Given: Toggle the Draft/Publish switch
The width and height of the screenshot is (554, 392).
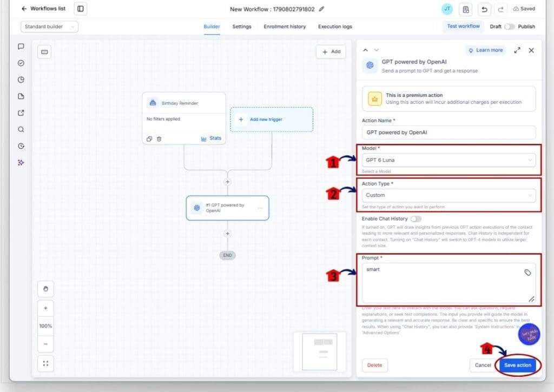Looking at the screenshot, I should click(509, 26).
